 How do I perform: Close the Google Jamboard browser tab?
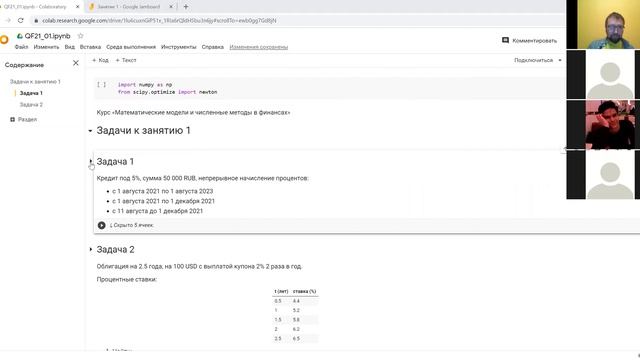click(x=171, y=7)
